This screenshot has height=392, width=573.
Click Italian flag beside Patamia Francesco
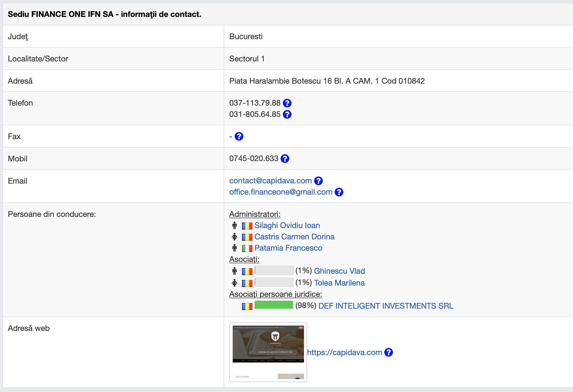click(247, 248)
